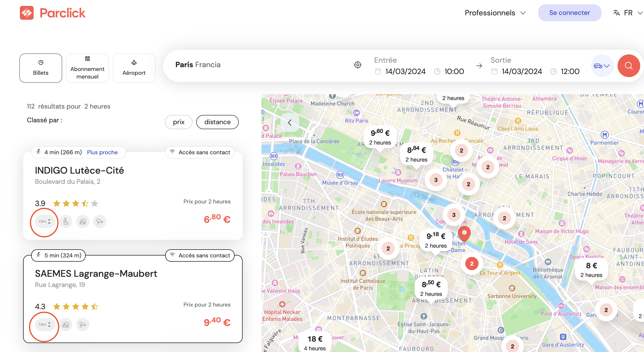Open the INDIGO Lutèce-Cité parking listing
Screen dimensions: 644x352
tap(79, 171)
